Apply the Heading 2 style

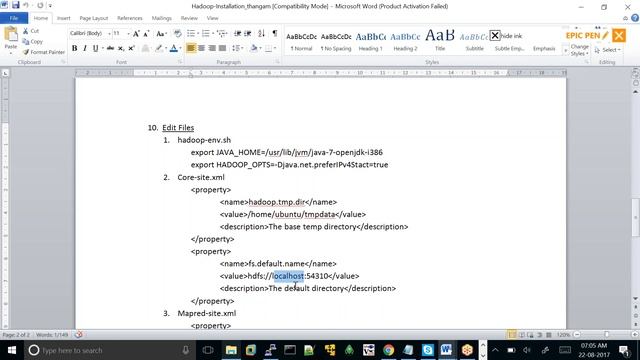405,41
